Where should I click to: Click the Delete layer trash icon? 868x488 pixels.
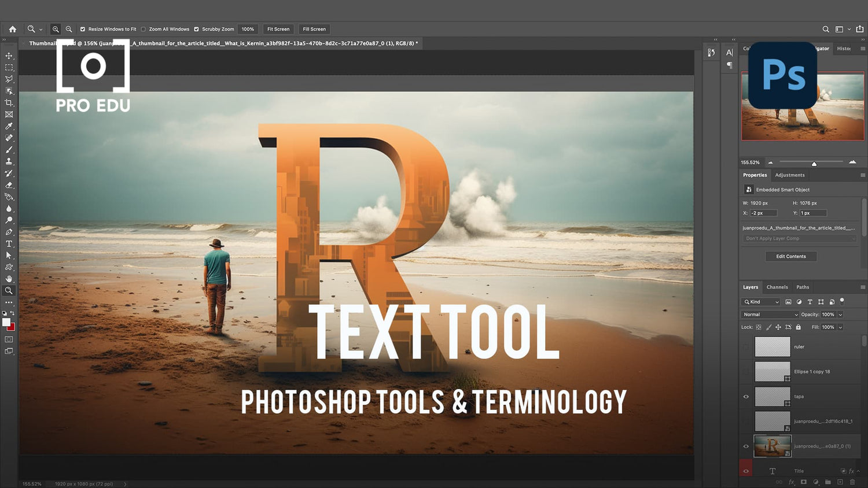[852, 482]
